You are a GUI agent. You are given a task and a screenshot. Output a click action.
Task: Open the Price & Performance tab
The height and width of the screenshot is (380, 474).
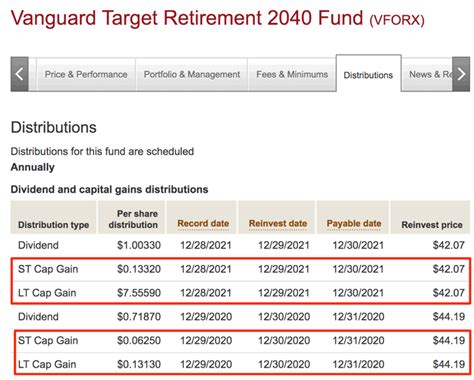pos(86,74)
